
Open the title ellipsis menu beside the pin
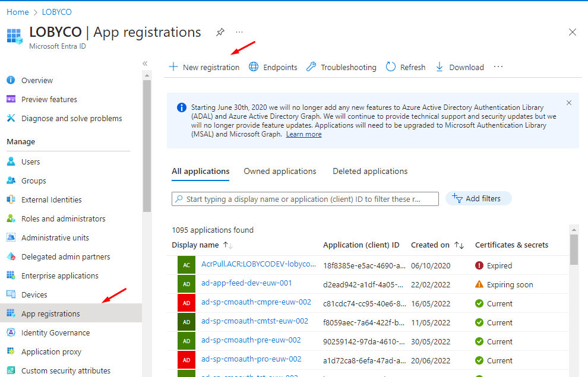coord(239,32)
